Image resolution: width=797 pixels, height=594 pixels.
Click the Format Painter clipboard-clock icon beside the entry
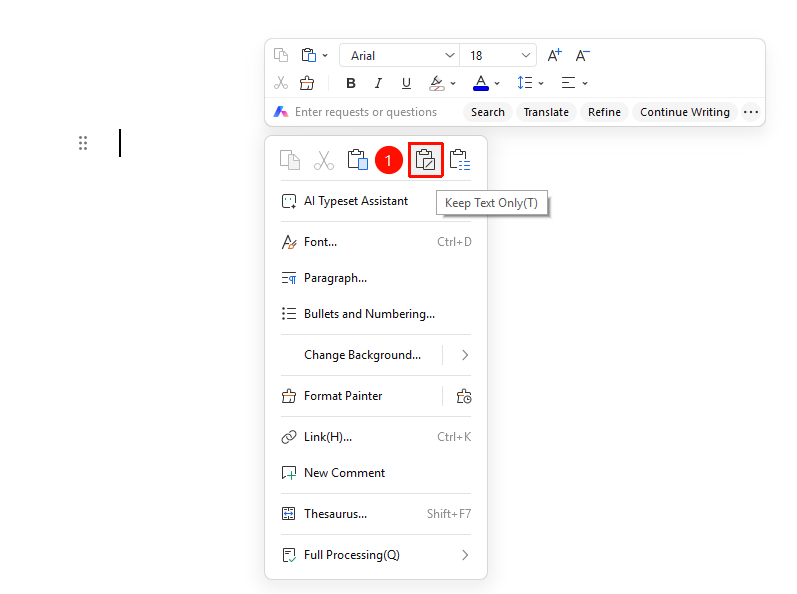[x=464, y=396]
